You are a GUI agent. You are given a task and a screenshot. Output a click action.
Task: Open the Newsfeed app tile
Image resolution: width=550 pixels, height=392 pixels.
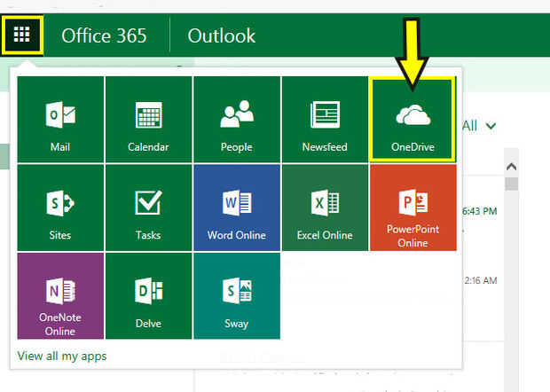[x=326, y=119]
